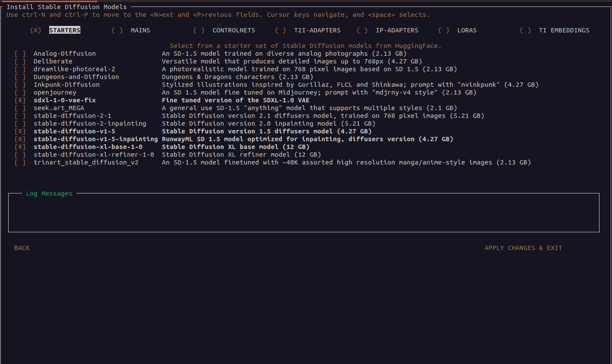Click the seek.art_MEGA model name
This screenshot has width=612, height=364.
click(59, 108)
